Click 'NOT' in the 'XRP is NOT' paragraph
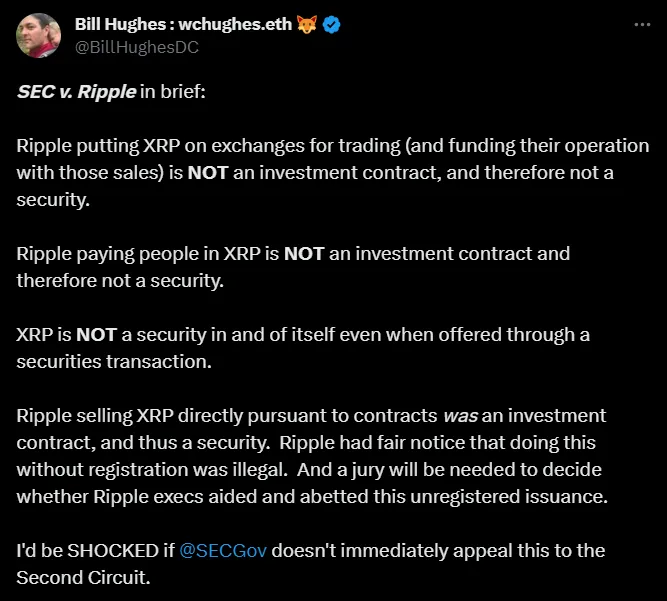Image resolution: width=667 pixels, height=601 pixels. [x=96, y=335]
